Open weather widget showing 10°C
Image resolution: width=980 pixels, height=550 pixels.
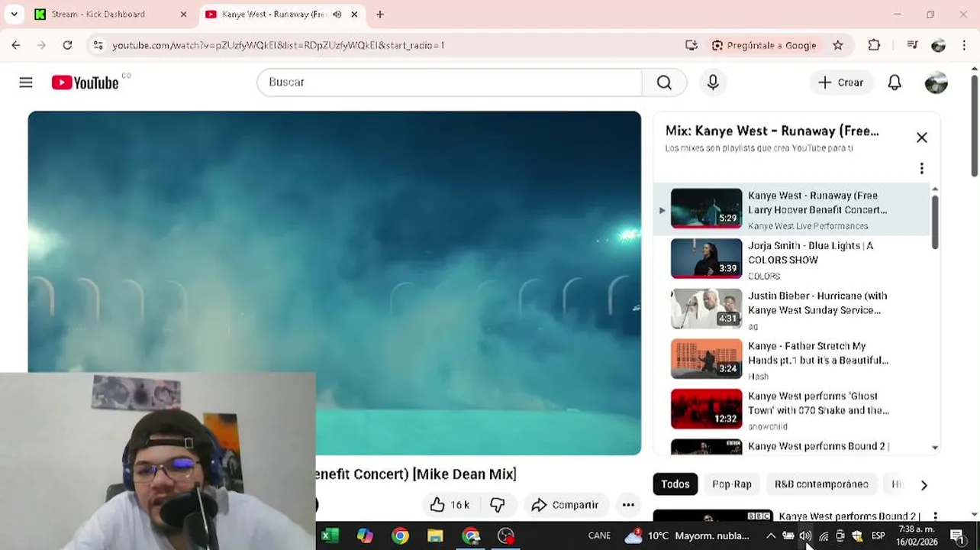[686, 535]
